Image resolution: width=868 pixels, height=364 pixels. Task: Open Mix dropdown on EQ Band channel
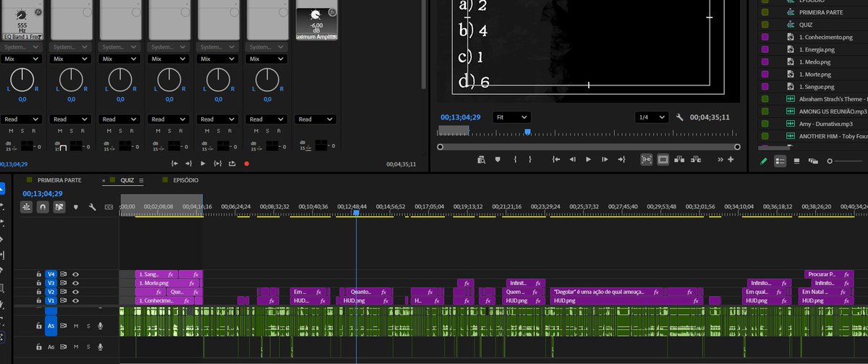click(x=22, y=59)
